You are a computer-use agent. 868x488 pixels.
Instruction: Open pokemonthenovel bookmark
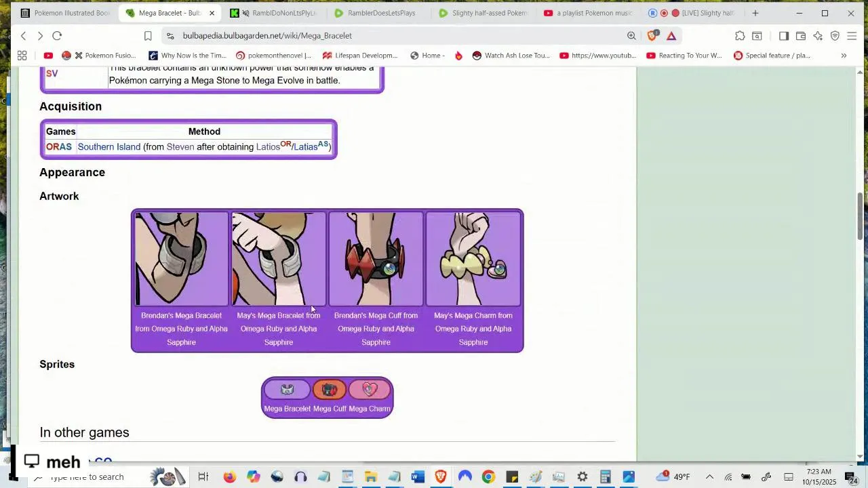273,56
